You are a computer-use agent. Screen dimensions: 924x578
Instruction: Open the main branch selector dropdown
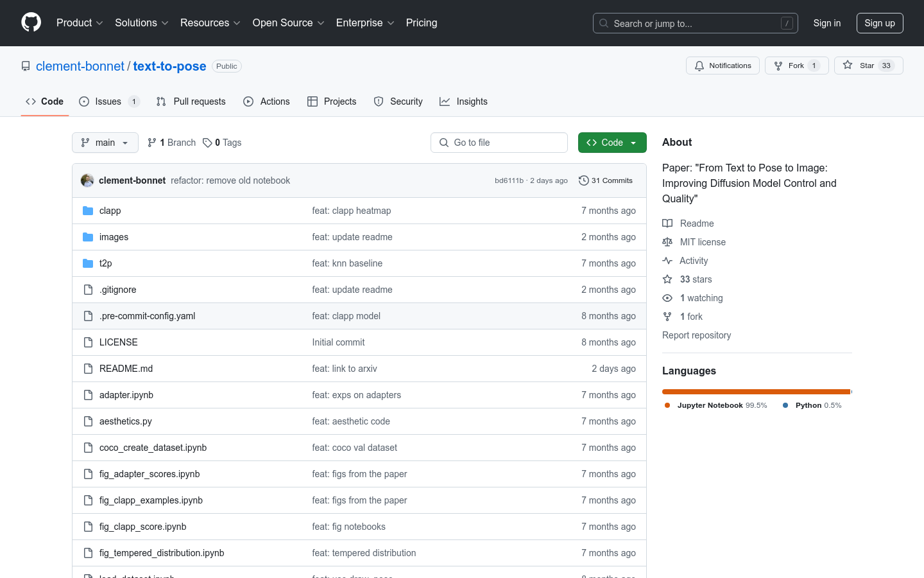pos(105,143)
